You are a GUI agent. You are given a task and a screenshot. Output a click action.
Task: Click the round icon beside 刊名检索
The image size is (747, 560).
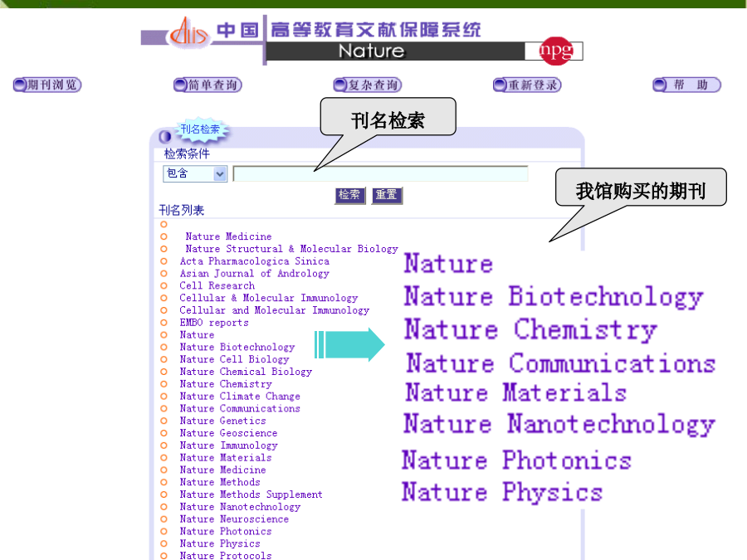click(165, 137)
